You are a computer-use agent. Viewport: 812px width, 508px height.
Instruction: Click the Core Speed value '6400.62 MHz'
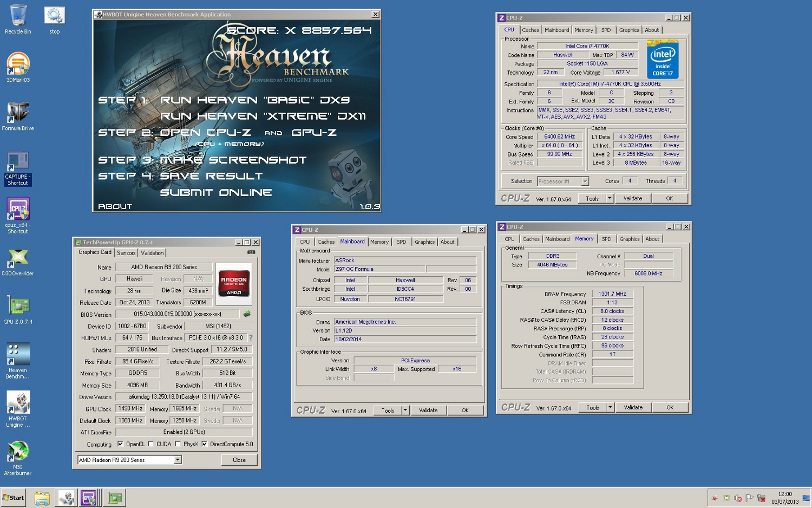point(560,137)
